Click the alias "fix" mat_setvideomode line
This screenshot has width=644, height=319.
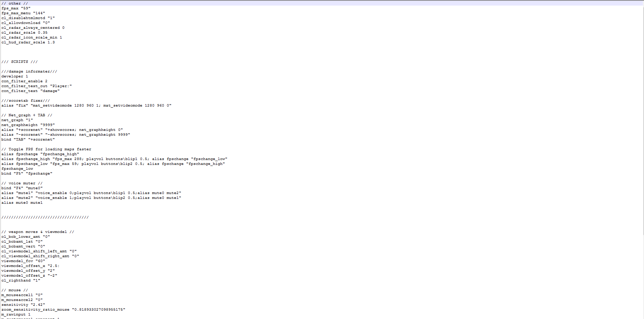click(86, 106)
